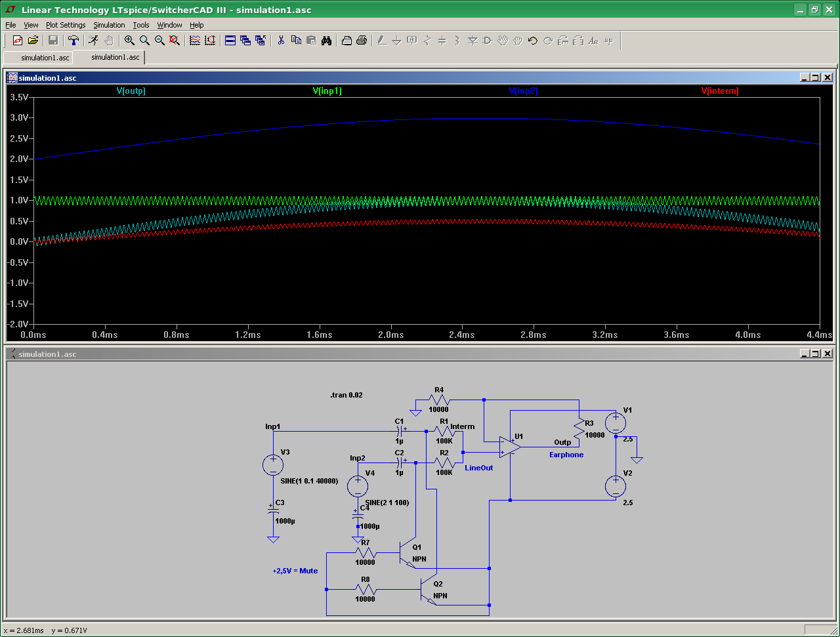The image size is (840, 637).
Task: Tile the windows horizontally
Action: tap(230, 41)
